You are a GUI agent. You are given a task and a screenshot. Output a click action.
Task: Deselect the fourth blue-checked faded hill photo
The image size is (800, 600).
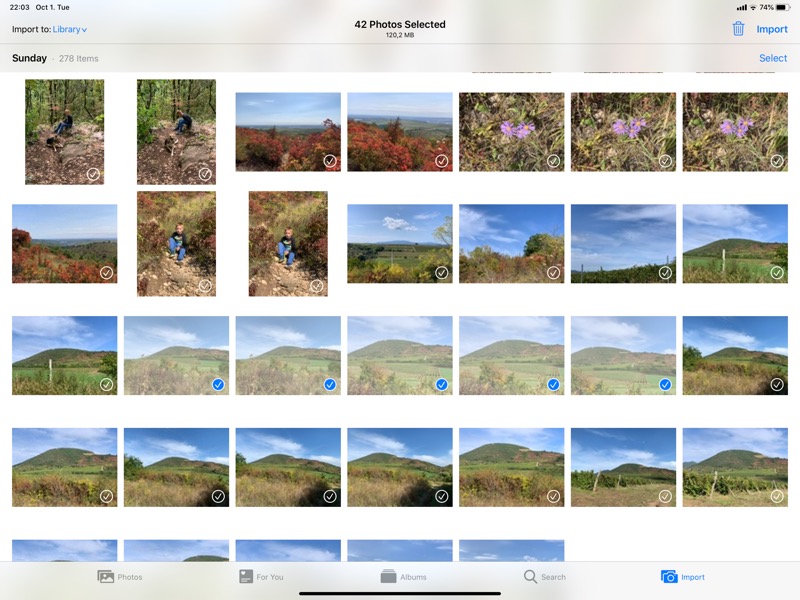[554, 384]
